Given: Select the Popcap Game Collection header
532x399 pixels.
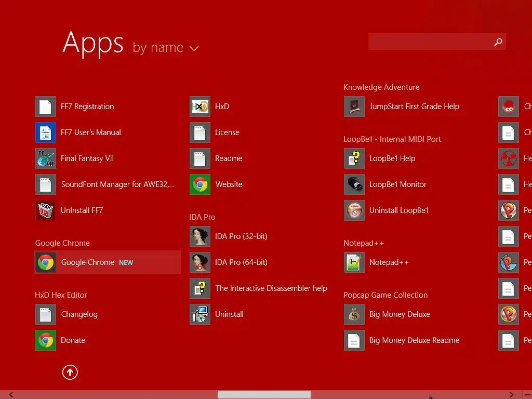Looking at the screenshot, I should pos(385,295).
